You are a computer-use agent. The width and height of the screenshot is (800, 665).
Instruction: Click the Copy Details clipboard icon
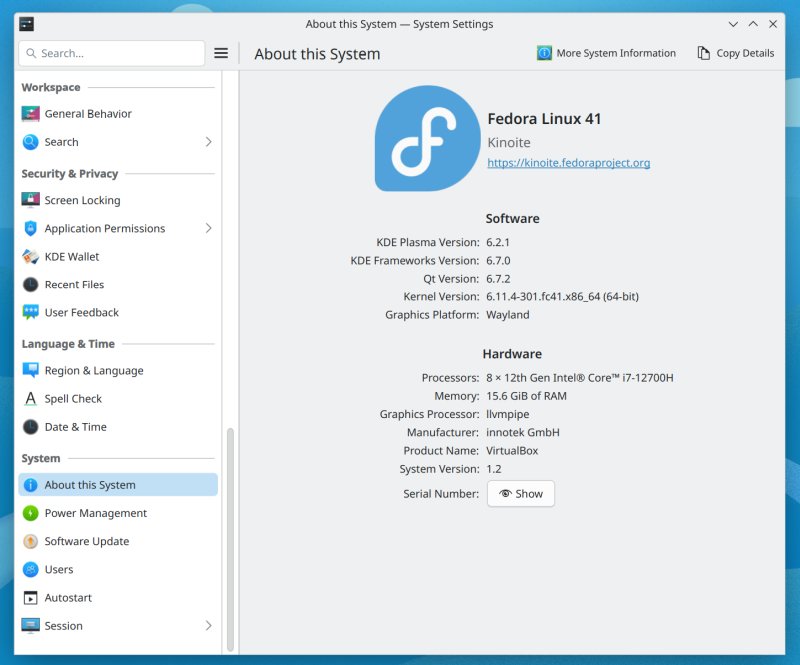(x=704, y=53)
